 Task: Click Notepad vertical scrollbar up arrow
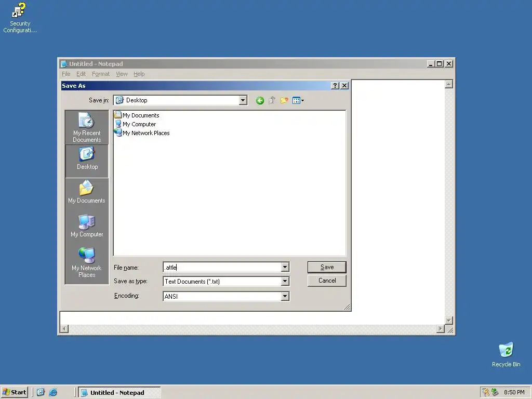[x=448, y=84]
